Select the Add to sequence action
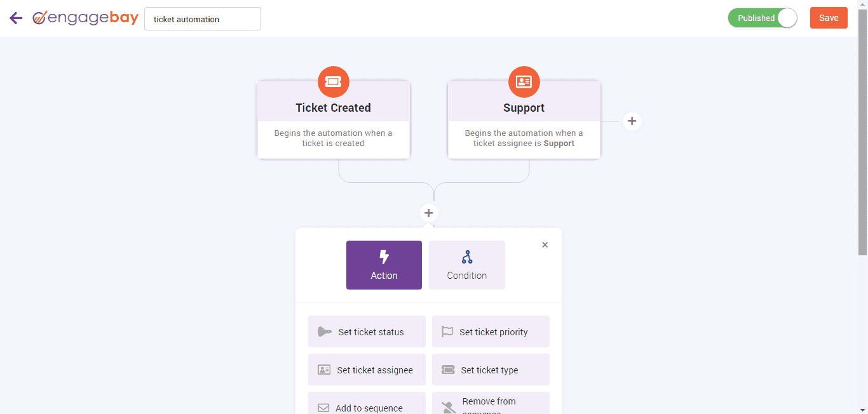The height and width of the screenshot is (414, 868). 367,405
